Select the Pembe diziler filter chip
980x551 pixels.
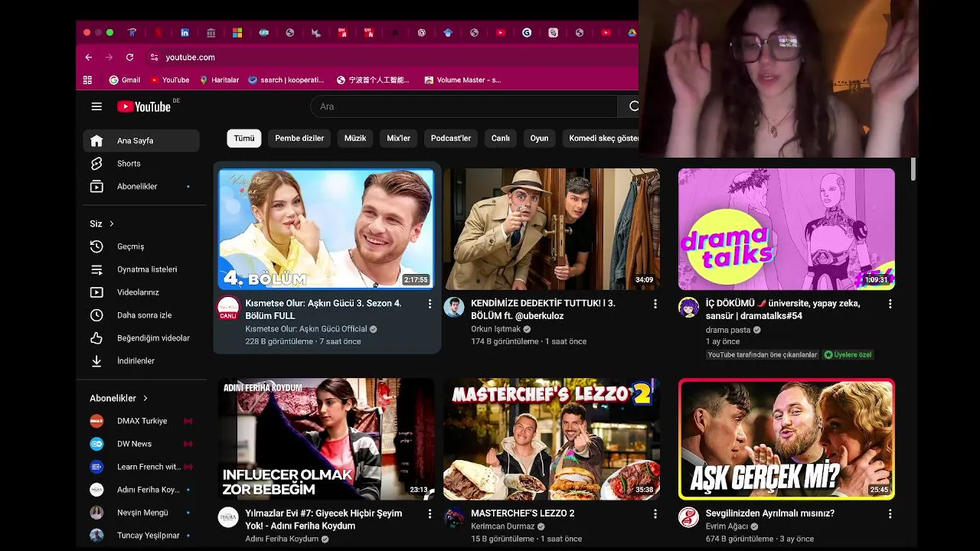[x=299, y=139]
